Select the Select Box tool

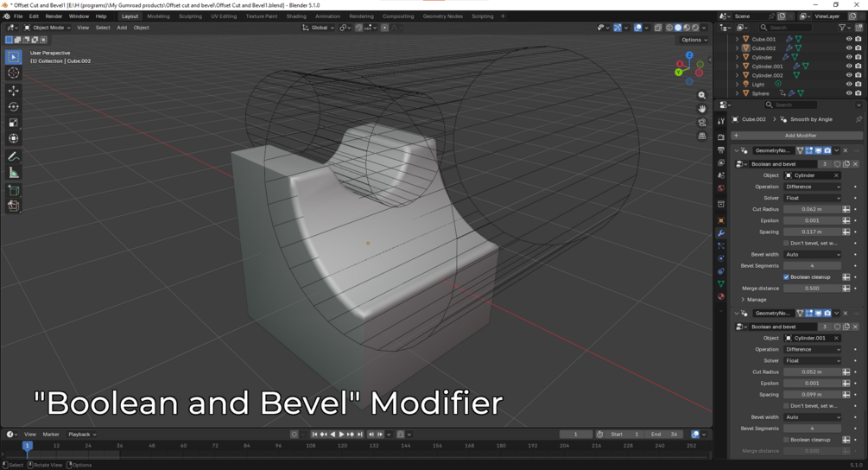click(13, 56)
